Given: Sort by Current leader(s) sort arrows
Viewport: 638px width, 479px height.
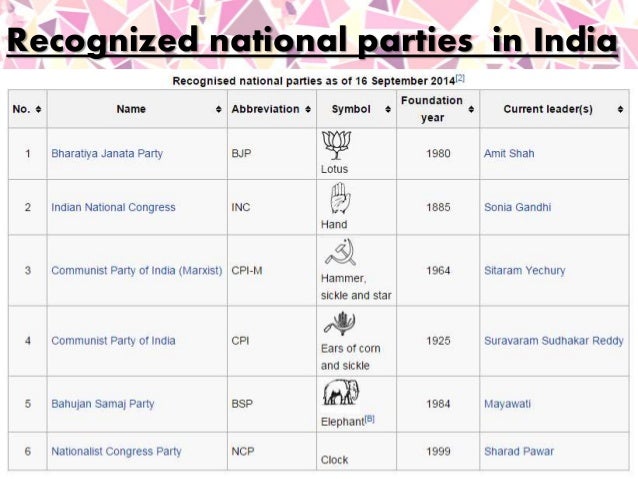Looking at the screenshot, I should (x=620, y=109).
